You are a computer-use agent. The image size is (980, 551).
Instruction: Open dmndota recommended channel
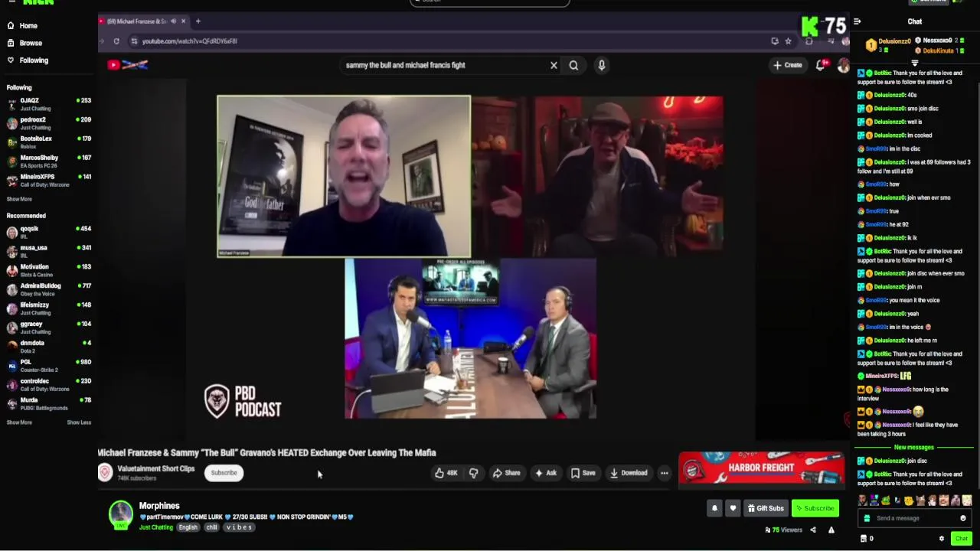point(48,347)
